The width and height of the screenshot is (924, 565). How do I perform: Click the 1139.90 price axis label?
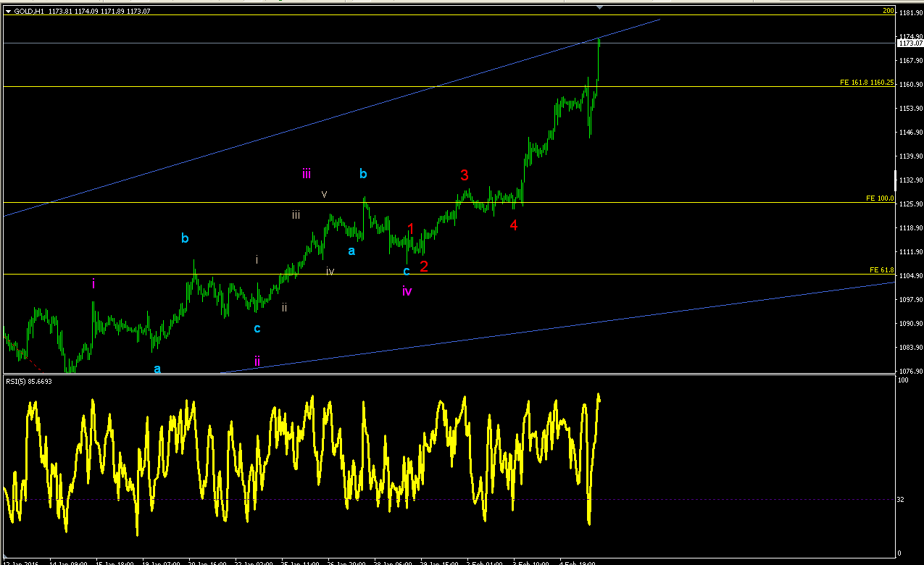click(x=910, y=156)
